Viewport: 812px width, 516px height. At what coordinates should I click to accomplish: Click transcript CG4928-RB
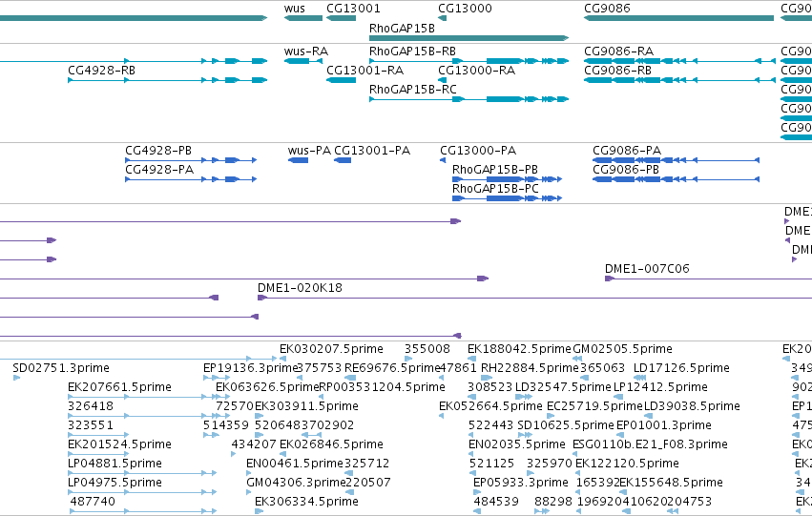click(x=167, y=80)
